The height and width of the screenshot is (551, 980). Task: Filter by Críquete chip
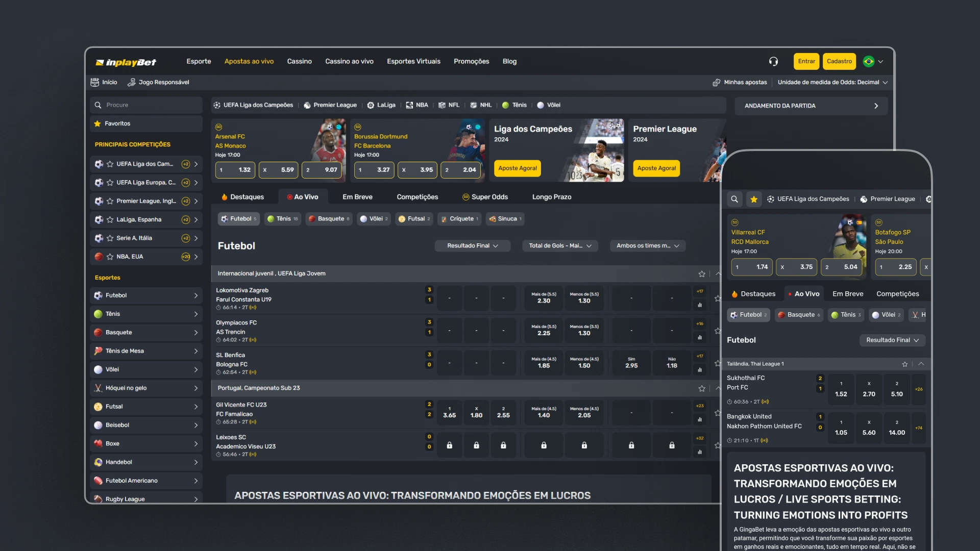[x=459, y=219]
